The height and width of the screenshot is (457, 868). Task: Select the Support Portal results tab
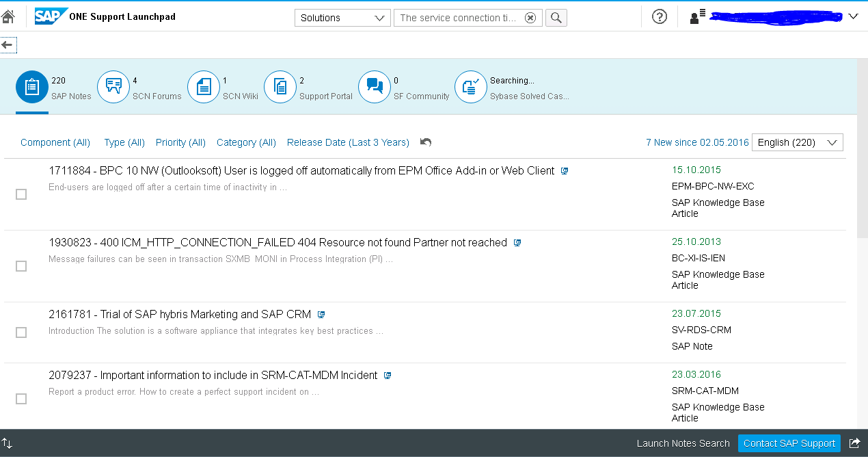point(280,88)
